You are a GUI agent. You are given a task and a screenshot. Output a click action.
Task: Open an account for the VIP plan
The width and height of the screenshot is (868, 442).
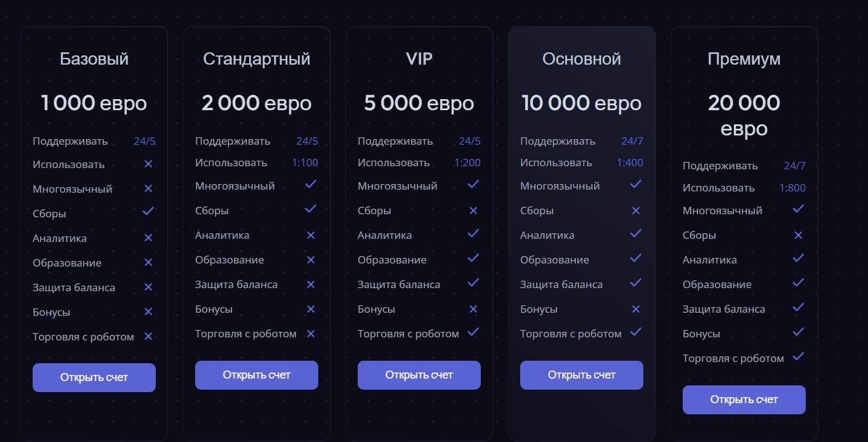(x=419, y=375)
